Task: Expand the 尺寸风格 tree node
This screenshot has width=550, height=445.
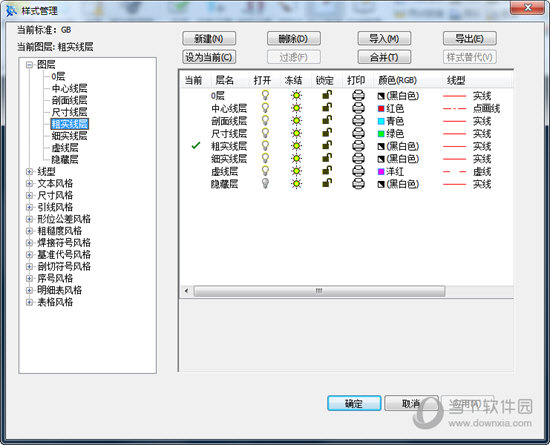Action: [x=29, y=195]
